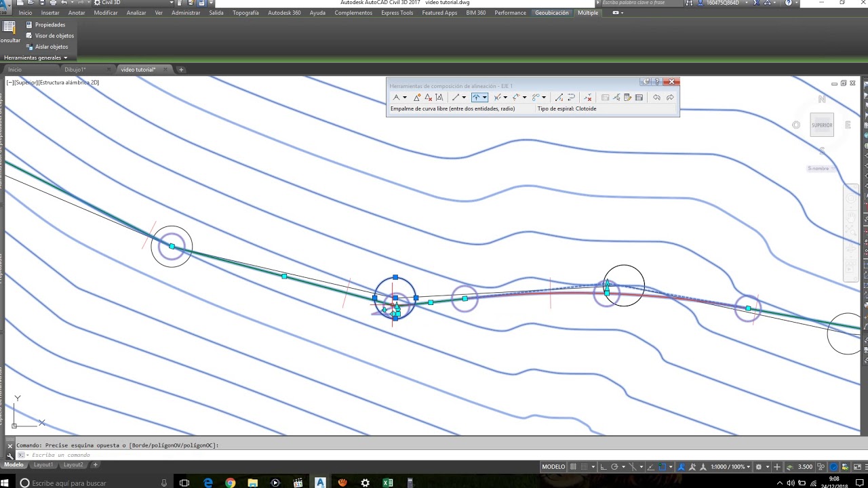Open the Inicio ribbon tab
Viewport: 868px width, 488px height.
(25, 13)
